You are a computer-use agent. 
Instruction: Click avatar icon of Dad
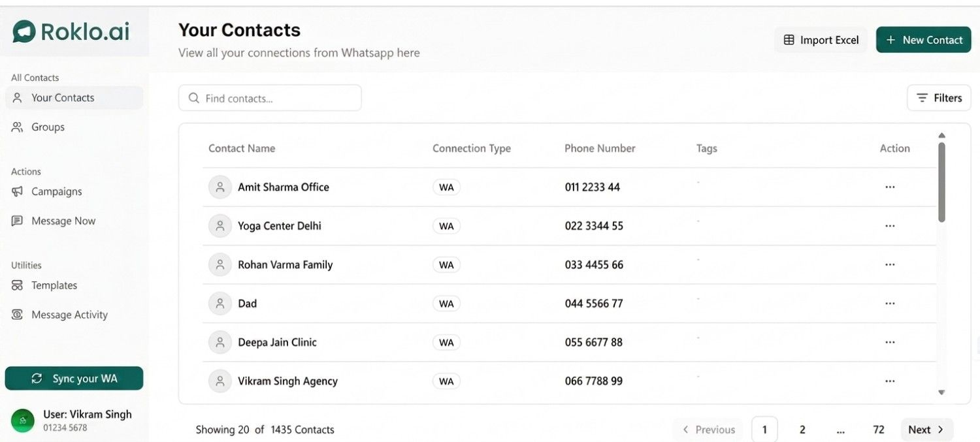point(220,304)
